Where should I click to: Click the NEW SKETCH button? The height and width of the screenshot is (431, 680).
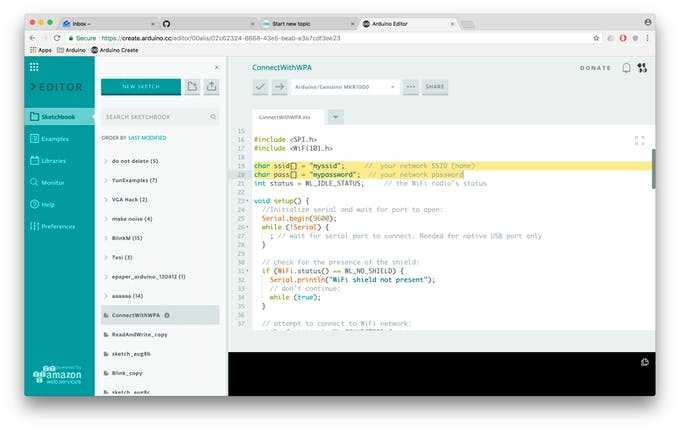141,87
